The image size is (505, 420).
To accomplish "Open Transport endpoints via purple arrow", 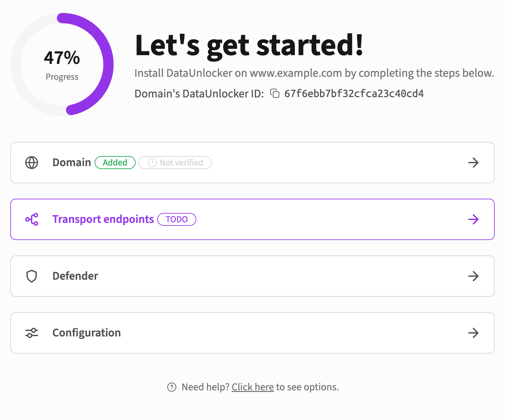I will [x=473, y=219].
